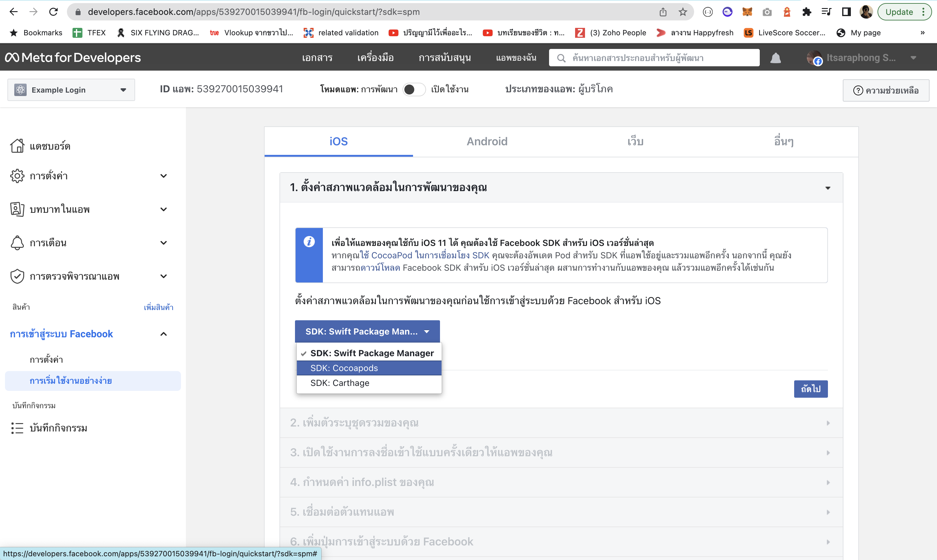Collapse step 1 environment setup section
Image resolution: width=937 pixels, height=560 pixels.
pyautogui.click(x=561, y=188)
